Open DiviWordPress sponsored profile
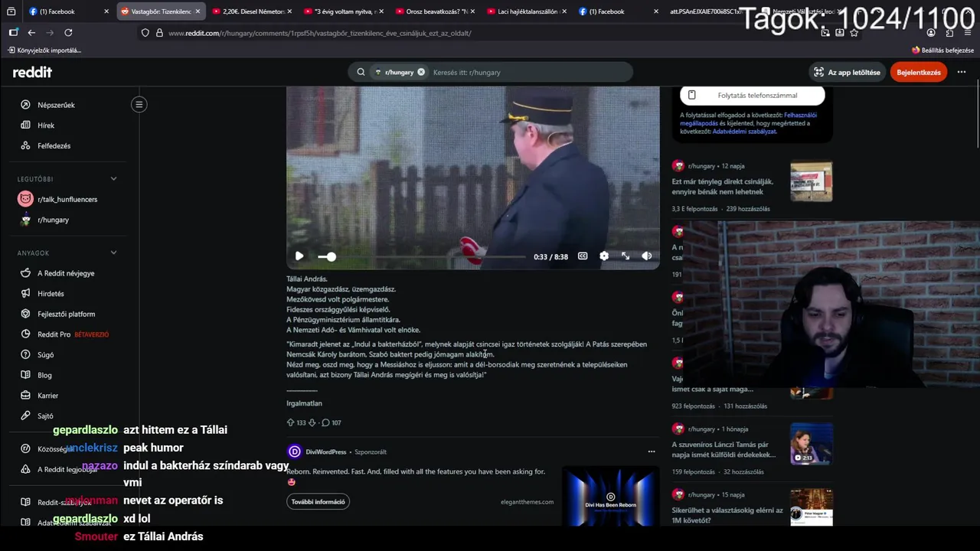The image size is (980, 551). pos(325,452)
